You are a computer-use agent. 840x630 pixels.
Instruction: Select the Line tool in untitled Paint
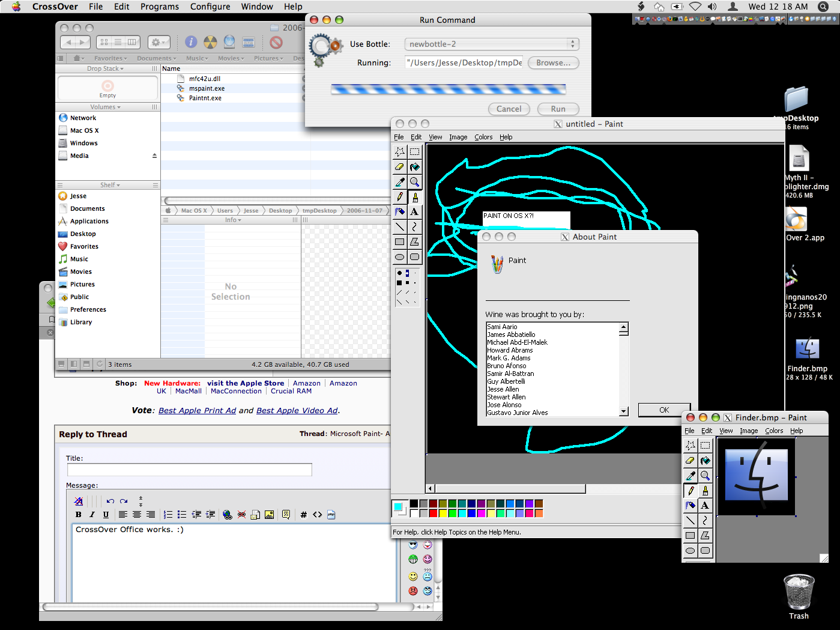pos(400,227)
